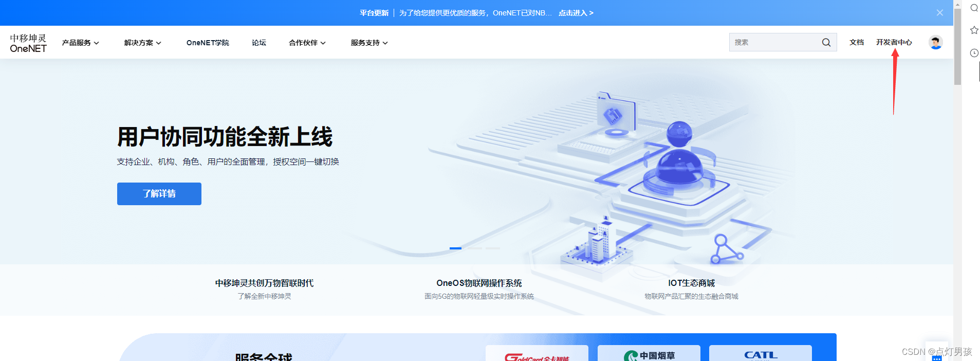Click the GoldCard partner logo

(x=537, y=354)
